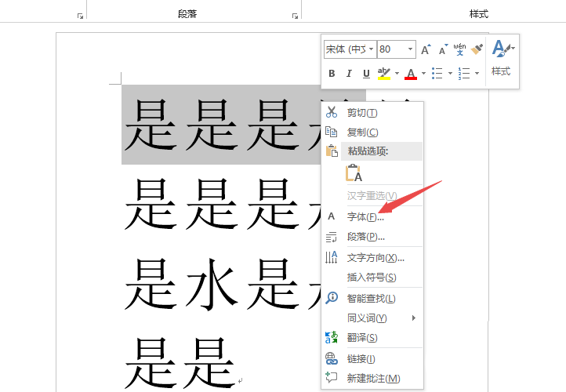Click the paste option icon (keep text only)
Image resolution: width=566 pixels, height=392 pixels.
pyautogui.click(x=353, y=172)
